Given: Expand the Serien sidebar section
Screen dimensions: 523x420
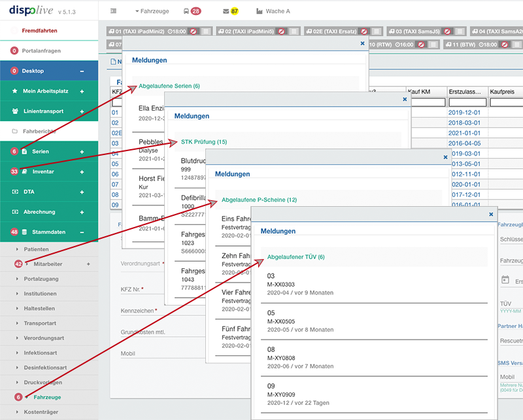Looking at the screenshot, I should (82, 152).
